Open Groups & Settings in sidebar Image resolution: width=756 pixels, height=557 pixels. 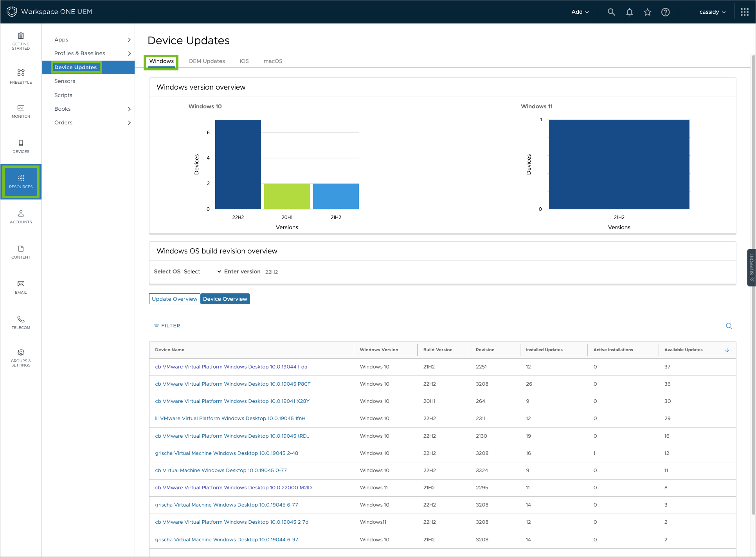pyautogui.click(x=21, y=358)
